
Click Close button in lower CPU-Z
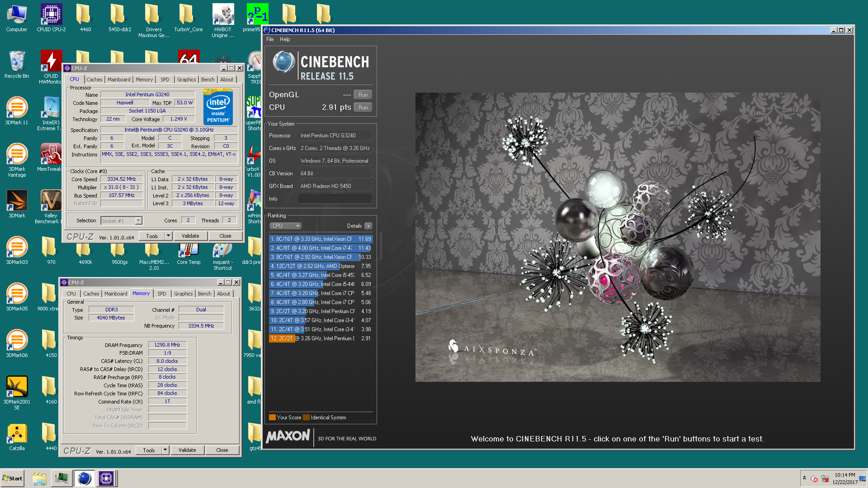222,450
